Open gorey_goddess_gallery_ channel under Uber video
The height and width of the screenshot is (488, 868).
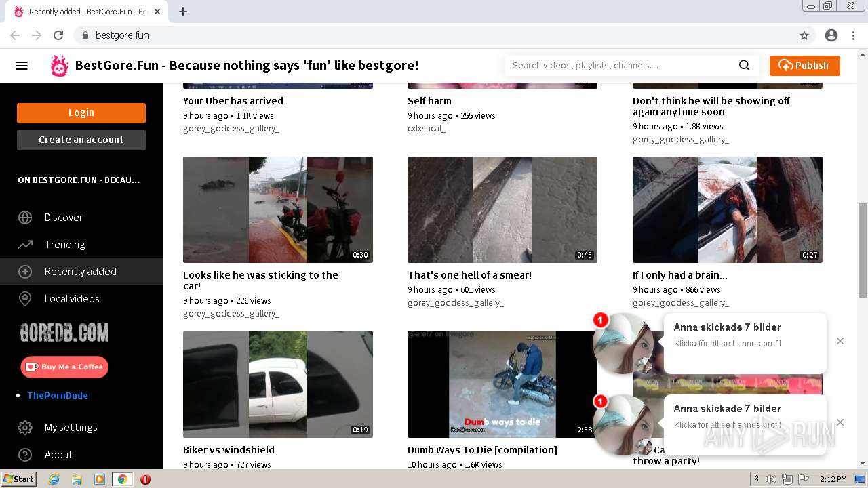pos(231,129)
